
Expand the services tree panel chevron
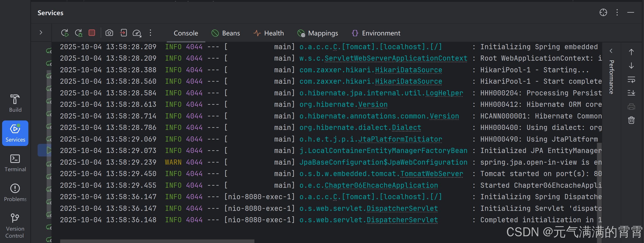pos(41,32)
